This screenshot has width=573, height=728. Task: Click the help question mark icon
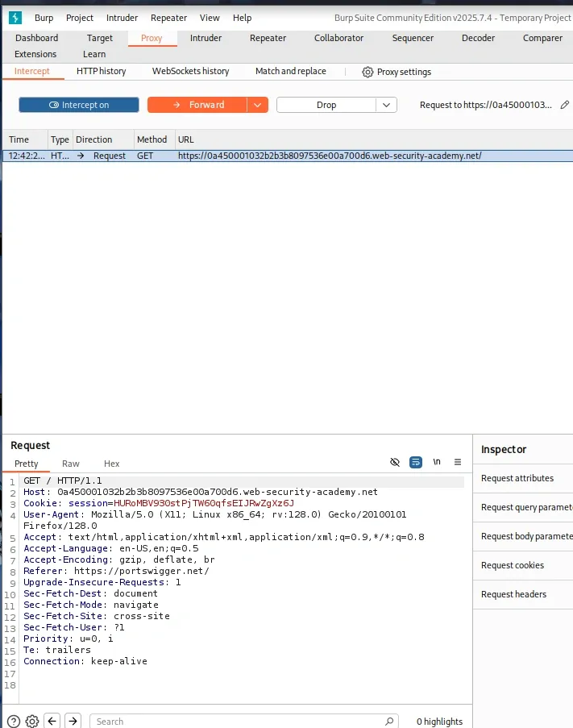point(14,721)
